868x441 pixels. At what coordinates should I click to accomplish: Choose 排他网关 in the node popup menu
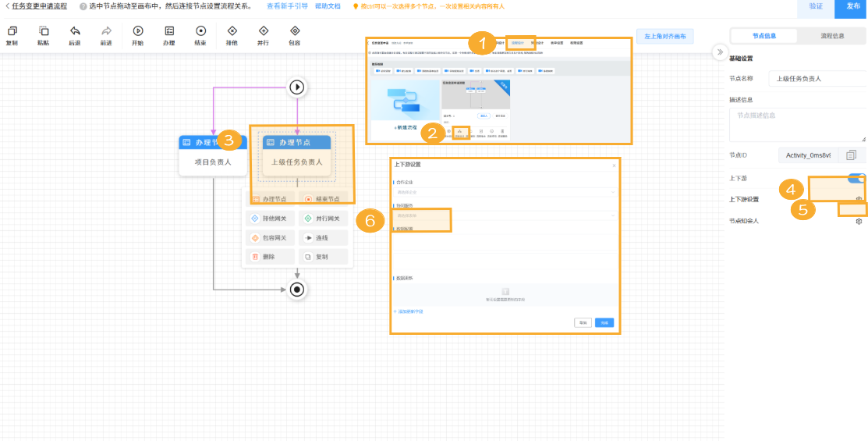pos(271,219)
